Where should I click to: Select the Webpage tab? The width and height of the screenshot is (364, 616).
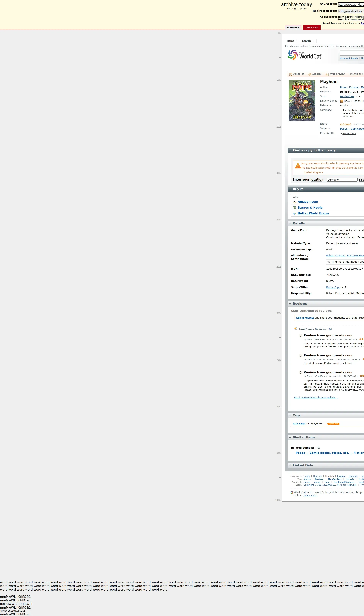click(293, 28)
